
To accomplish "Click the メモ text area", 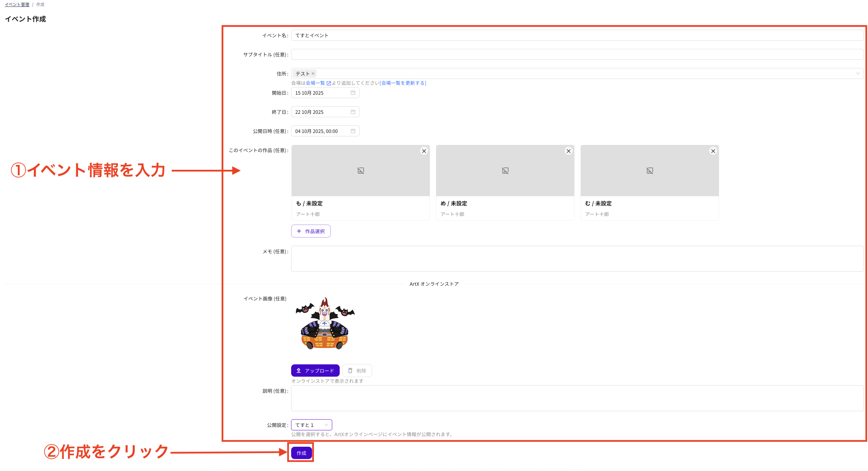I will [577, 259].
